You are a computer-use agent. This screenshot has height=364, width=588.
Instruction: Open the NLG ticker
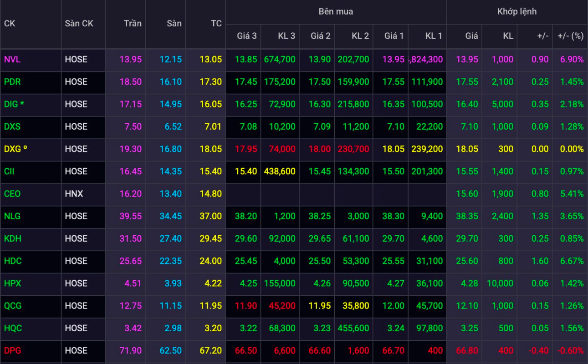coord(12,216)
